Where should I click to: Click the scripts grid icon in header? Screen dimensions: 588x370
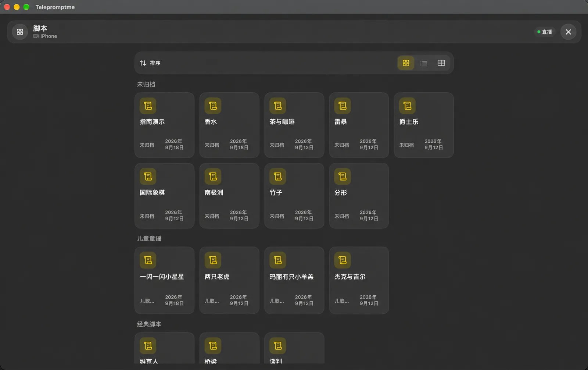tap(20, 32)
